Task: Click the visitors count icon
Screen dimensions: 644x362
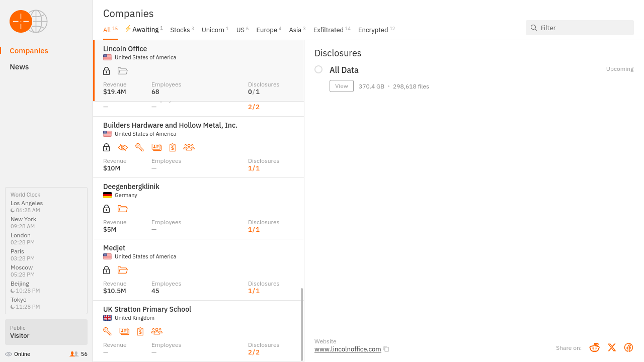Action: click(74, 354)
